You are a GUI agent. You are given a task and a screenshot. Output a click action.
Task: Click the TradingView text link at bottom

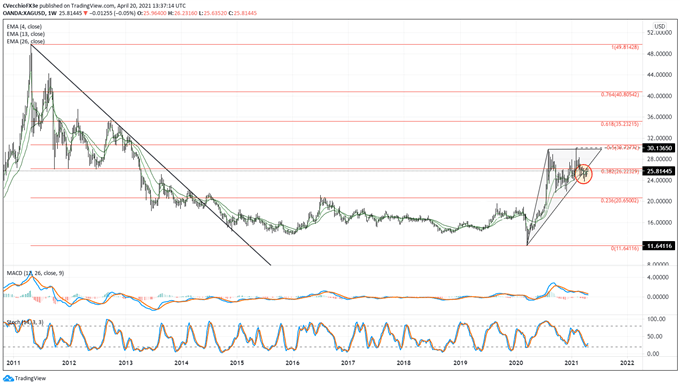[30, 379]
